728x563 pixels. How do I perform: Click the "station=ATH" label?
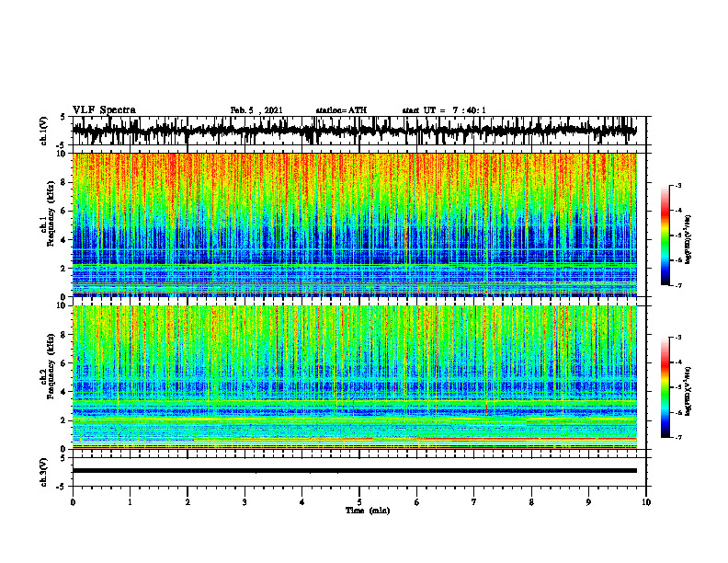[341, 110]
